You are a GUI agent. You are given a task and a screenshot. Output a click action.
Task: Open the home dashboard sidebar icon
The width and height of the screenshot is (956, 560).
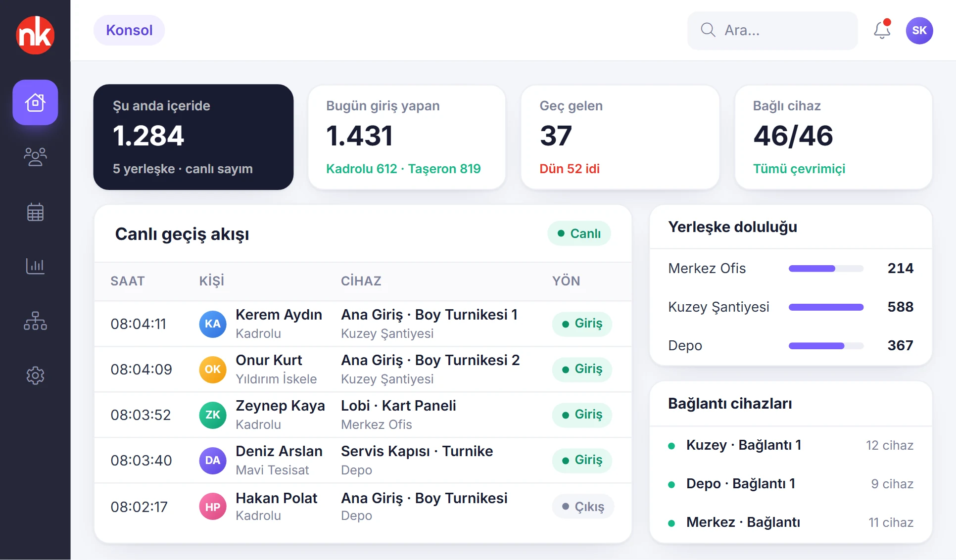pyautogui.click(x=35, y=102)
